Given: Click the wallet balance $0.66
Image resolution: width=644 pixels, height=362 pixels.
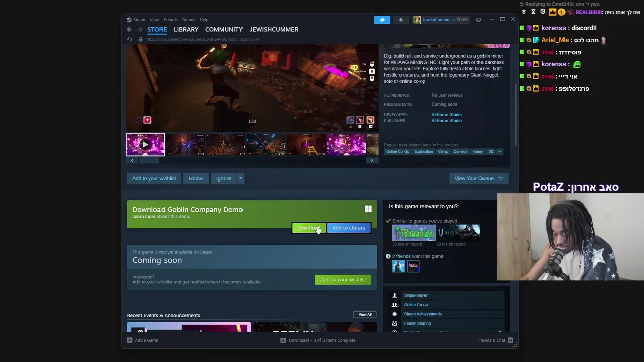Looking at the screenshot, I should [x=462, y=20].
